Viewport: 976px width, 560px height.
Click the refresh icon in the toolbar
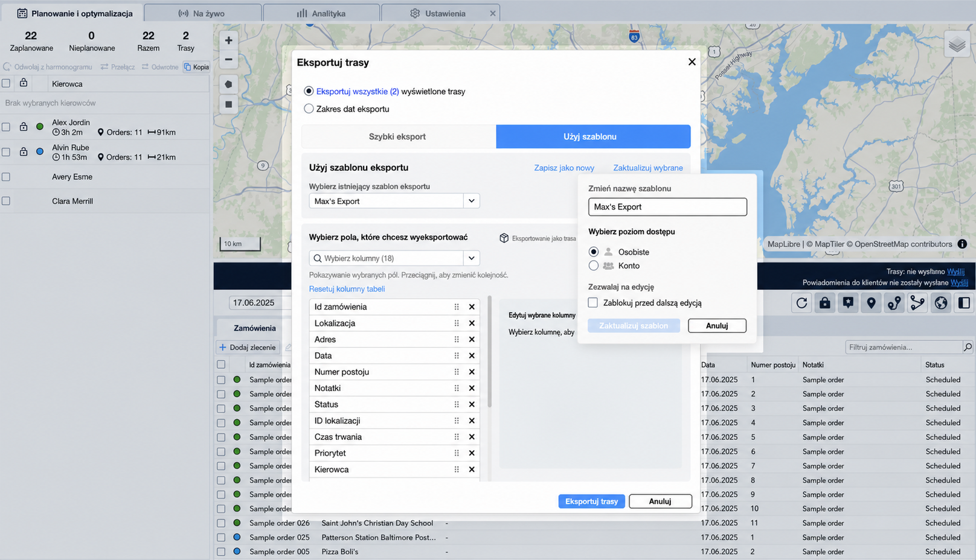coord(801,303)
